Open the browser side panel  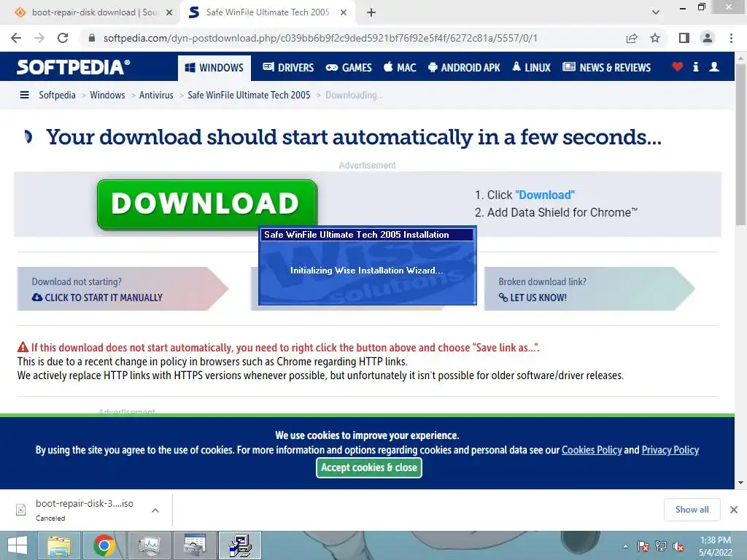click(x=684, y=38)
